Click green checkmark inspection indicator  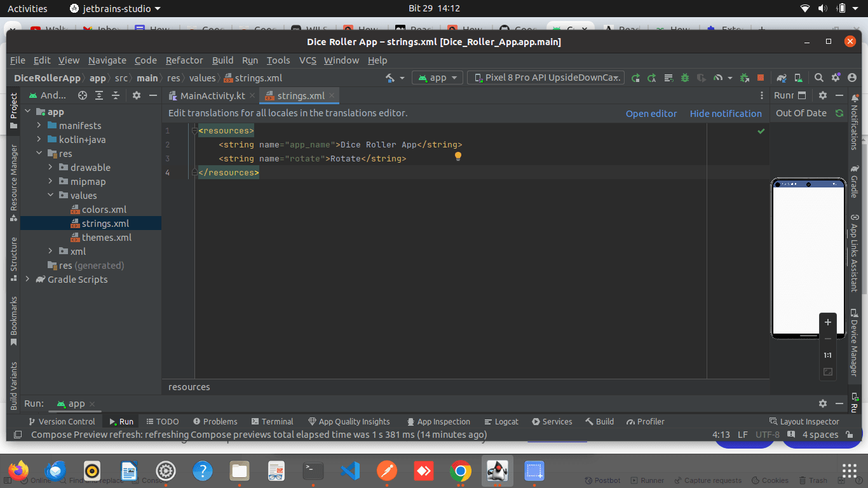tap(761, 131)
